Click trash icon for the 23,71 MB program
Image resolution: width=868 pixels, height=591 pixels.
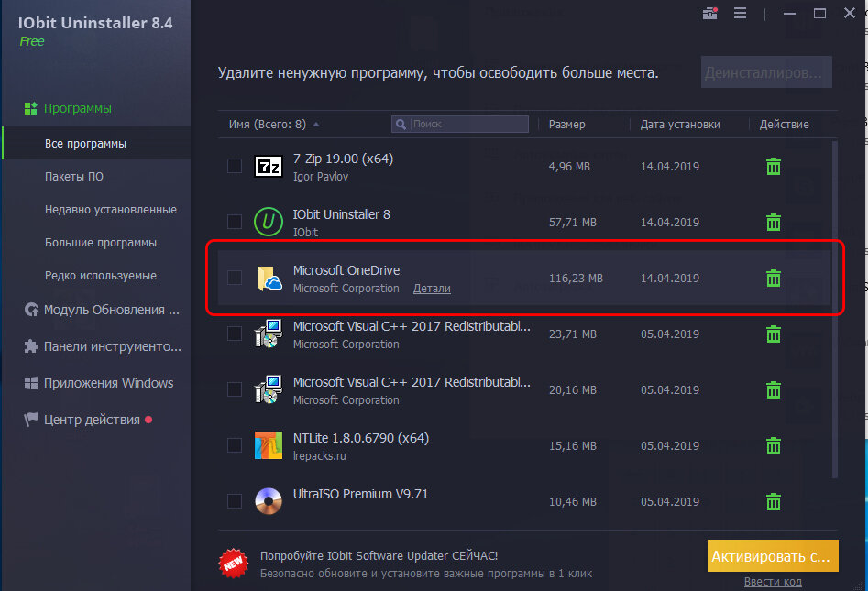point(773,334)
